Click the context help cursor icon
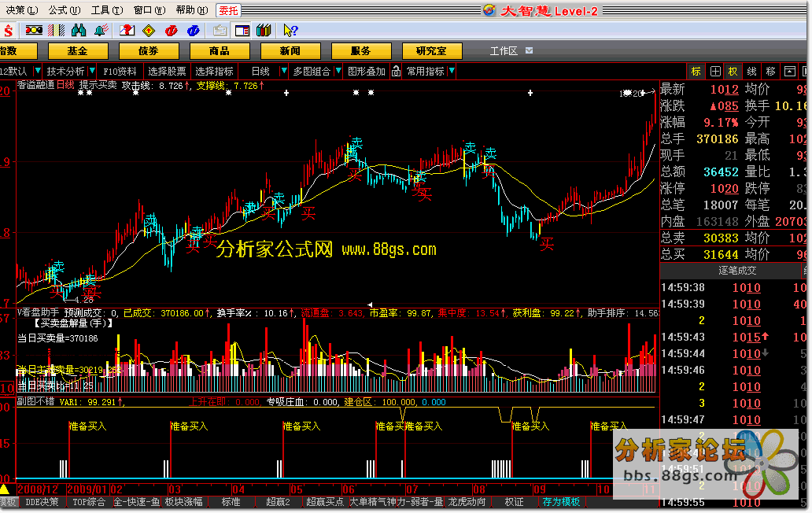This screenshot has width=812, height=513. coord(290,31)
